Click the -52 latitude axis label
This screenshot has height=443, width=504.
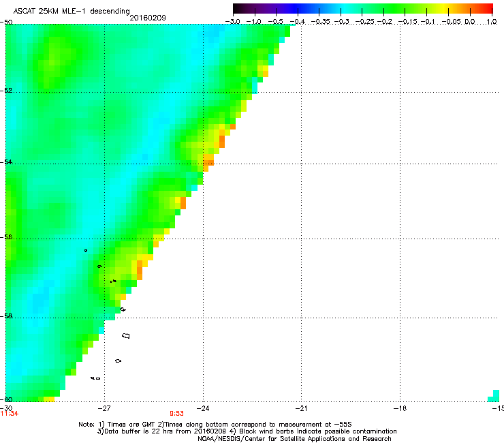pos(6,91)
